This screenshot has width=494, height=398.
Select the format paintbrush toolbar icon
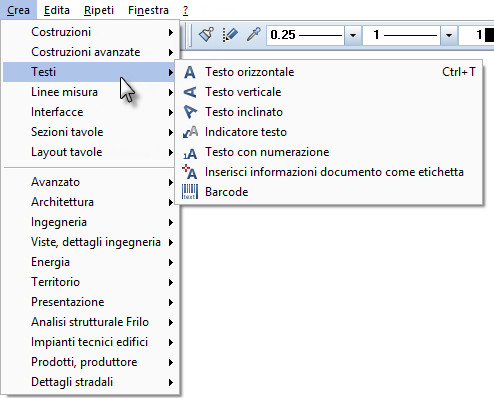click(206, 34)
